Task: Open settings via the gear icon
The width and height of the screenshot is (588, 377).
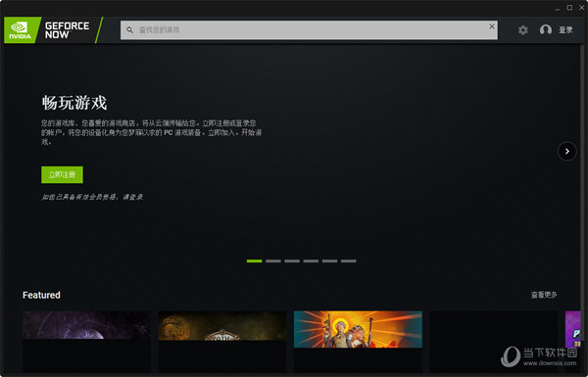Action: tap(522, 30)
